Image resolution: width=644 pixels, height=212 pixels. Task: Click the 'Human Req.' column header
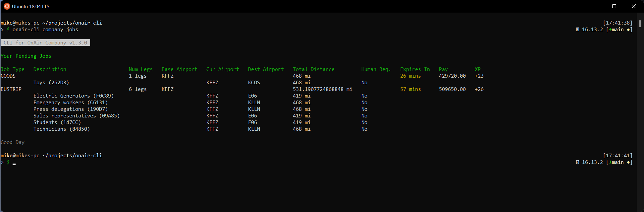376,69
